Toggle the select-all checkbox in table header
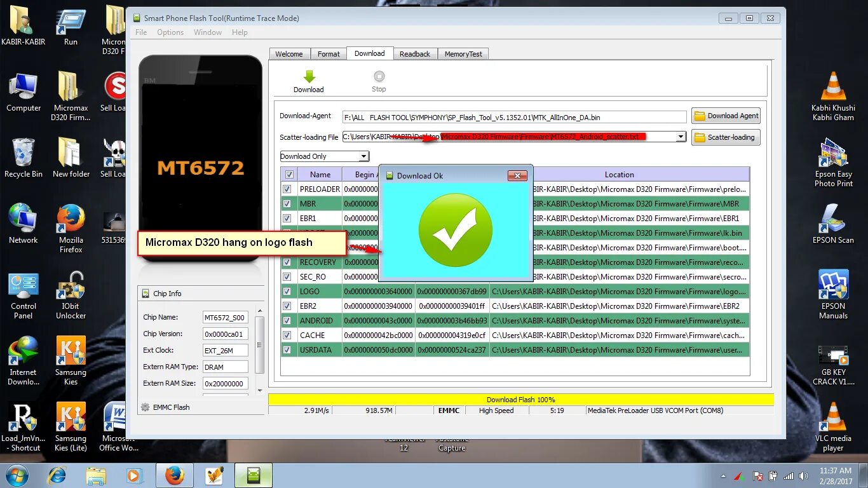This screenshot has width=868, height=488. (290, 174)
